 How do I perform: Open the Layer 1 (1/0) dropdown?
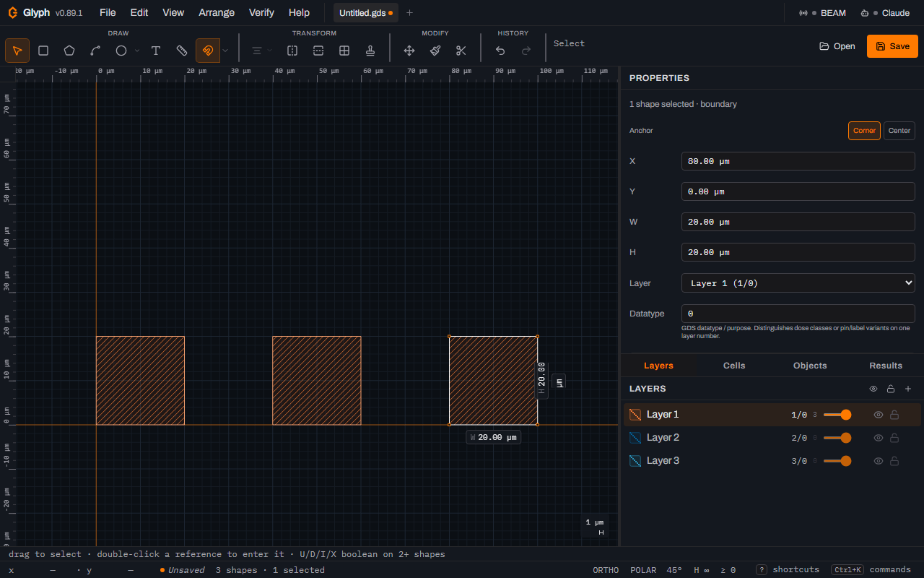coord(798,283)
